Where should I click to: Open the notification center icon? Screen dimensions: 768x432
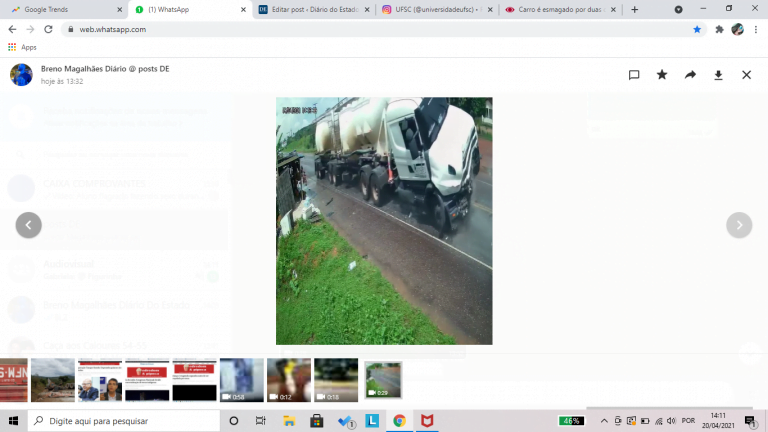750,421
